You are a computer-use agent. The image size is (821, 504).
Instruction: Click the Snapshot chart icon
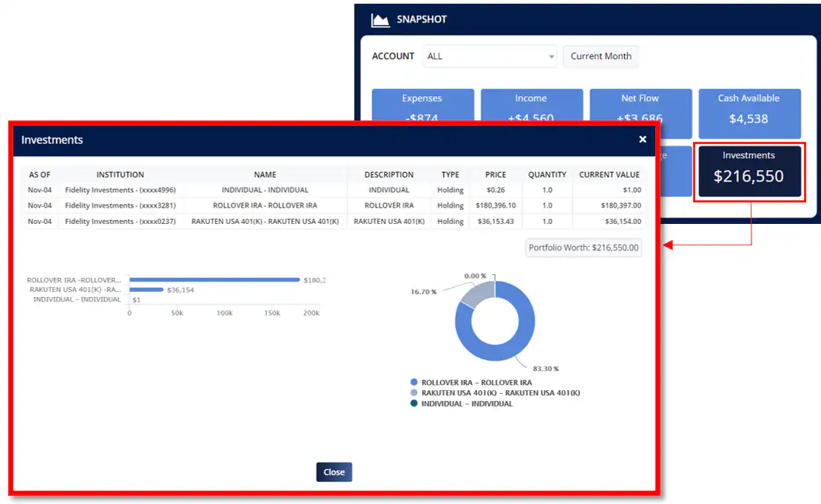point(380,20)
